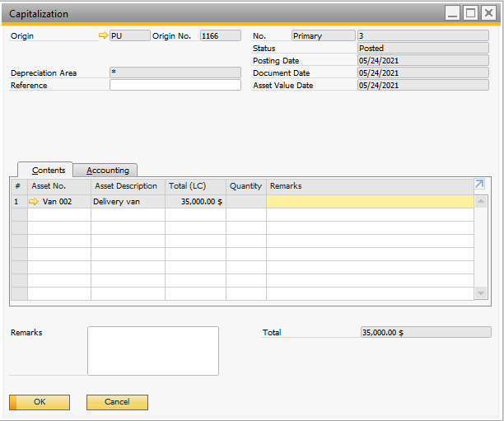Click the table scrollbar up arrow

coord(481,201)
